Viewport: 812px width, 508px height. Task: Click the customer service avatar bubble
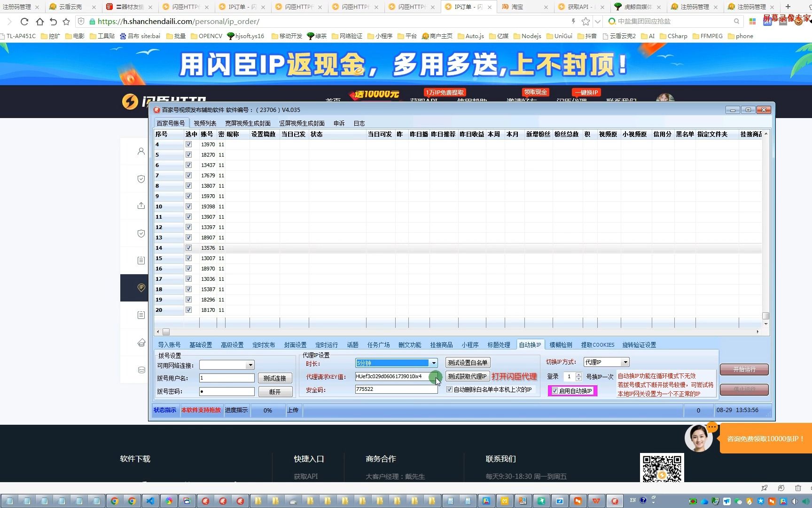click(x=698, y=438)
